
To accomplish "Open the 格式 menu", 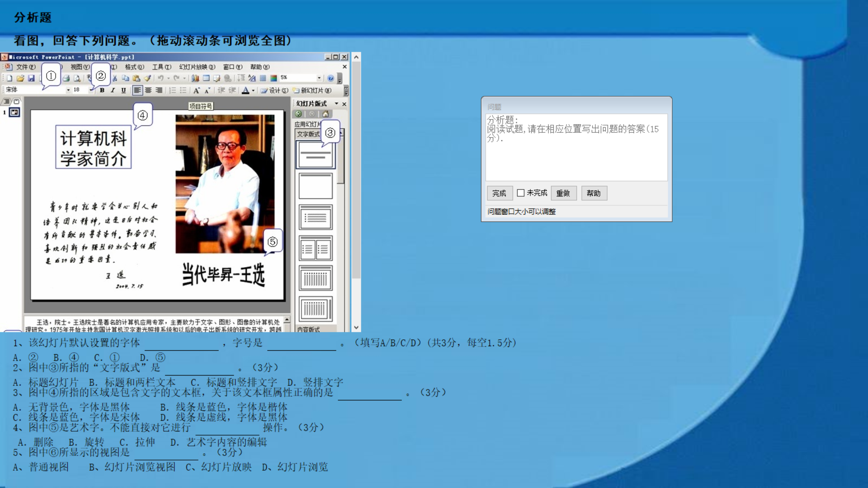I will pos(134,67).
